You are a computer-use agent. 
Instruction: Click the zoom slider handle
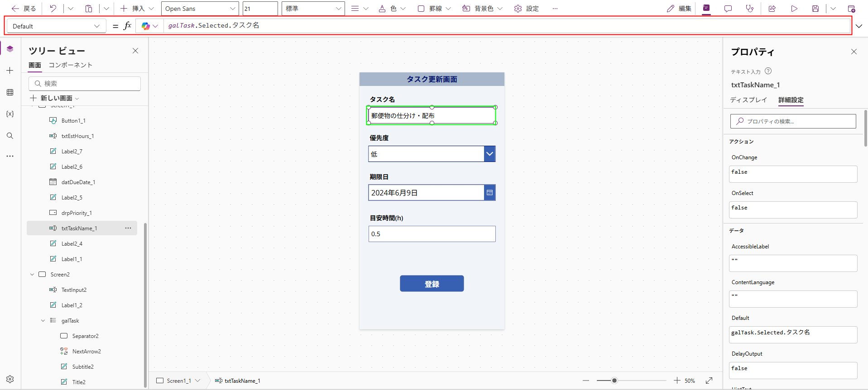click(x=614, y=380)
